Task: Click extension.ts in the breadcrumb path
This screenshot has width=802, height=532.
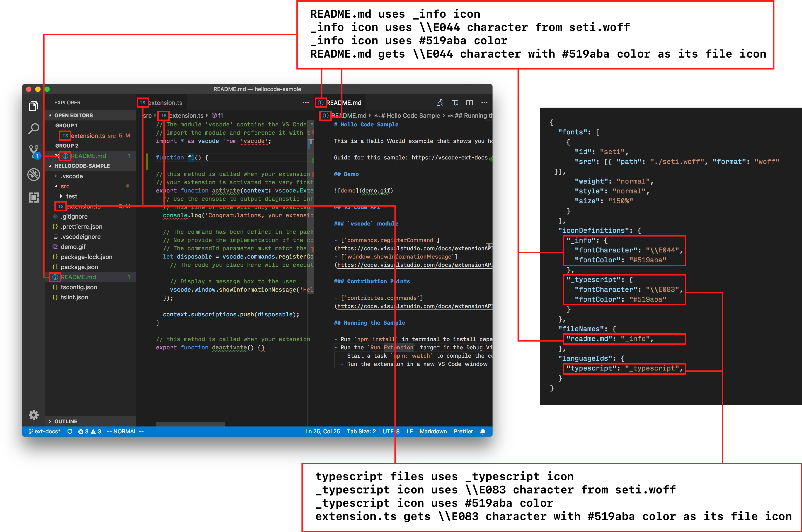Action: (x=182, y=115)
